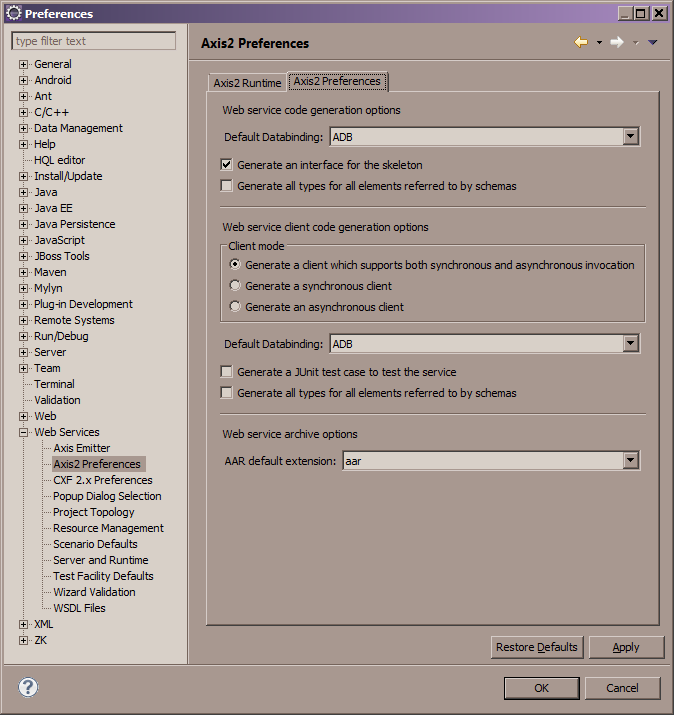The image size is (674, 715).
Task: Collapse the Web Services tree node
Action: pyautogui.click(x=23, y=432)
